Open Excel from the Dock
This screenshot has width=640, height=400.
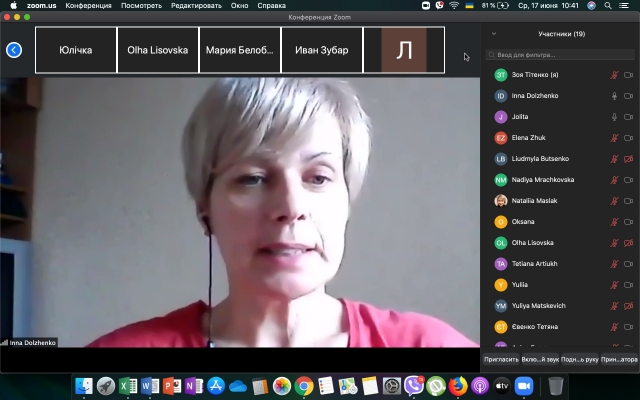[128, 386]
